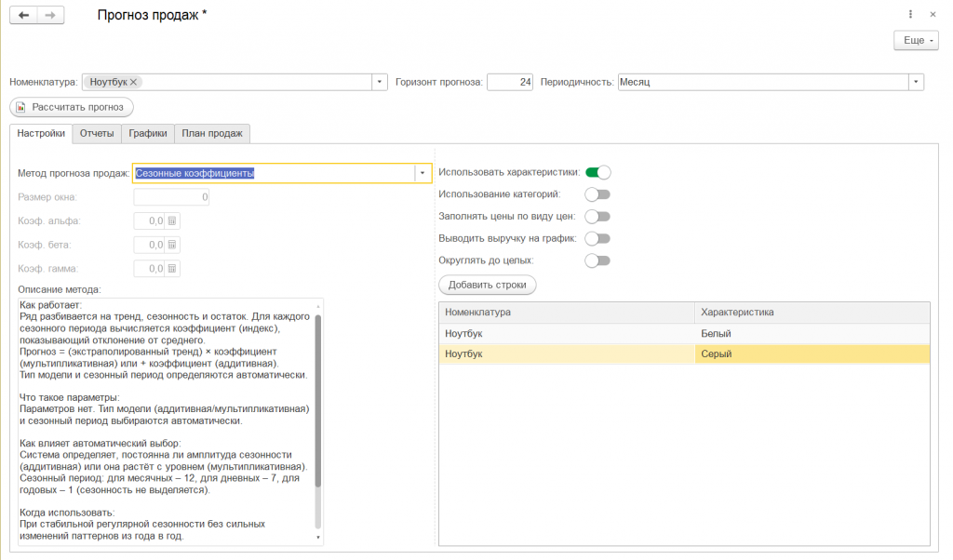Viewport: 953px width, 560px height.
Task: Switch to the Графики tab
Action: pos(148,133)
